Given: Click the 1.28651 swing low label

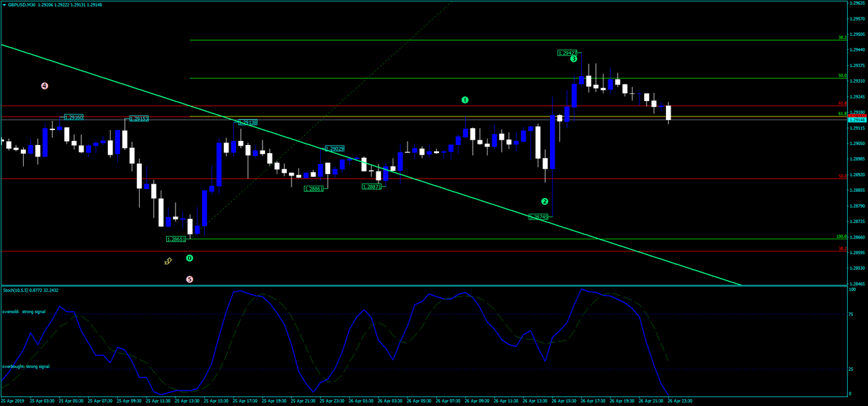Looking at the screenshot, I should (x=176, y=239).
